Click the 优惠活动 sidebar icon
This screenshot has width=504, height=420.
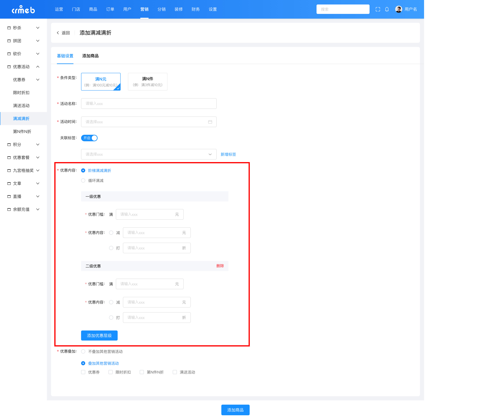pyautogui.click(x=9, y=67)
